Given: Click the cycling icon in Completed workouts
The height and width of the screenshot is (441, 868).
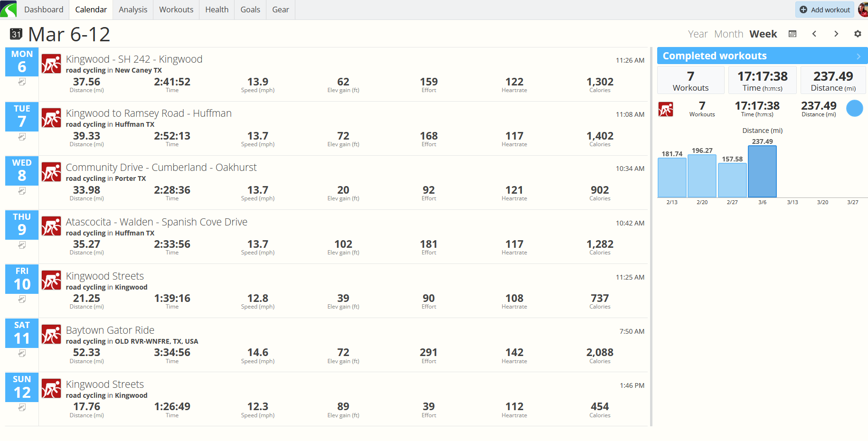Looking at the screenshot, I should pyautogui.click(x=666, y=109).
